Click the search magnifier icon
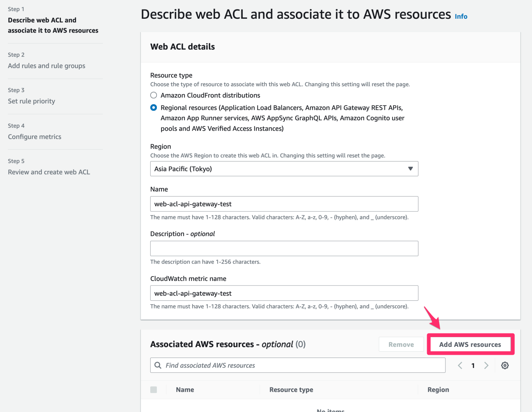 pyautogui.click(x=158, y=365)
